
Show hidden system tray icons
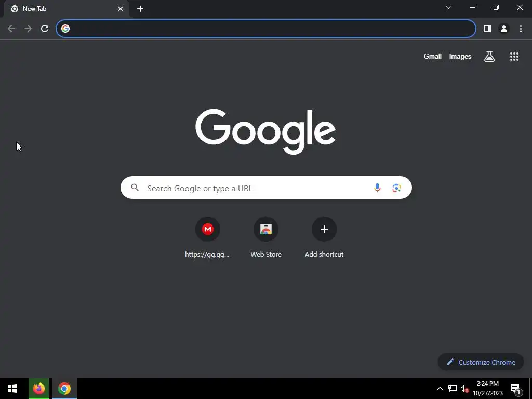(440, 389)
